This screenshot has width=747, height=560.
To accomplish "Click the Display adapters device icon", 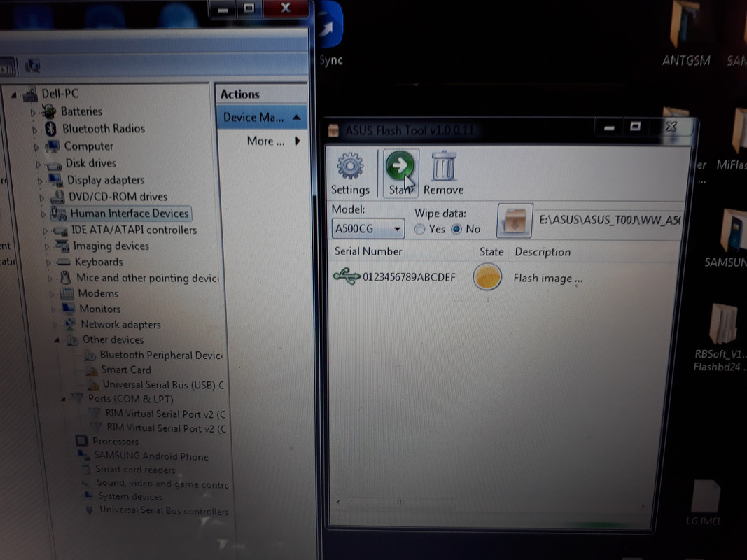I will click(x=56, y=180).
